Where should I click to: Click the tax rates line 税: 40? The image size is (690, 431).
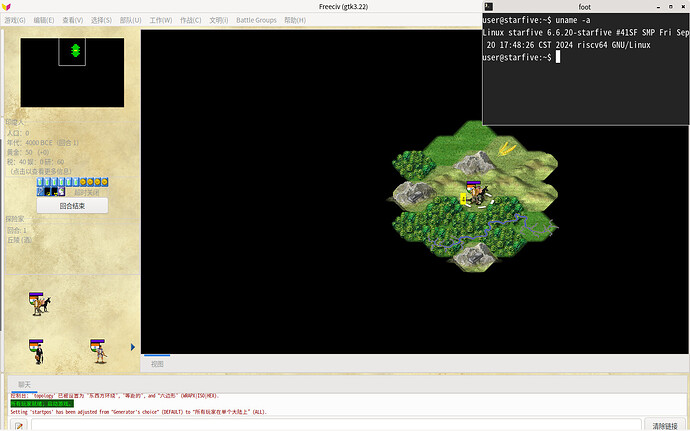(x=35, y=162)
